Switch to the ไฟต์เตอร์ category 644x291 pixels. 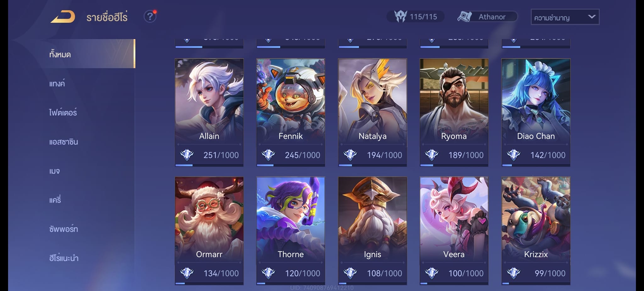[63, 112]
